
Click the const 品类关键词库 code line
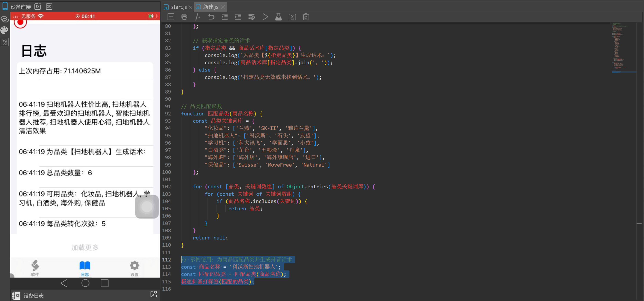224,121
